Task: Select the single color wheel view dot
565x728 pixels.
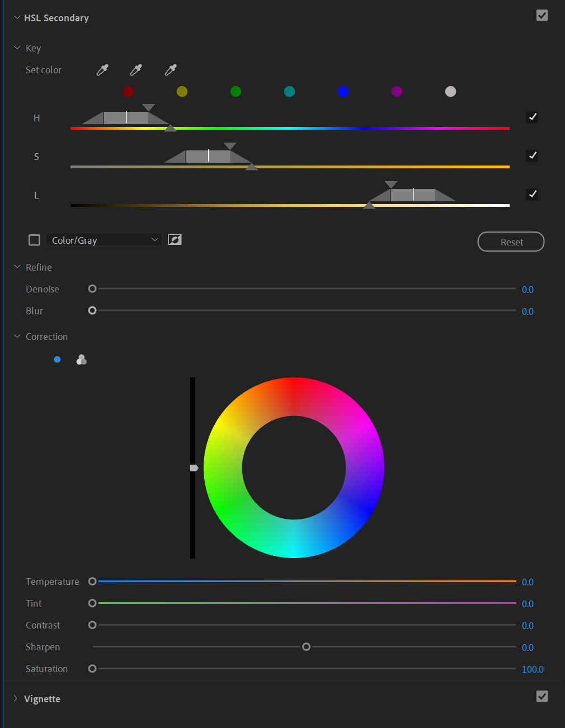Action: tap(57, 360)
